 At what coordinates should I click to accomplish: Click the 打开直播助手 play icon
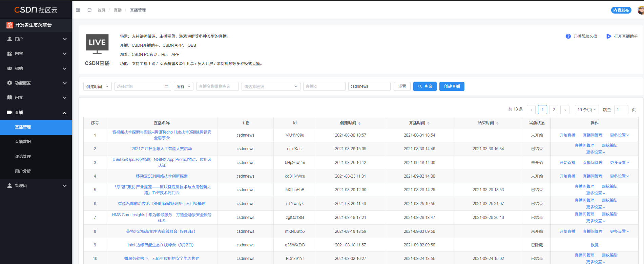(609, 36)
